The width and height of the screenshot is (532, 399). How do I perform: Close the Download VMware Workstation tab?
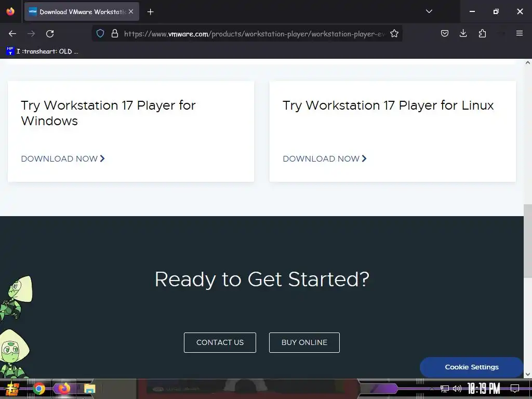pos(131,11)
